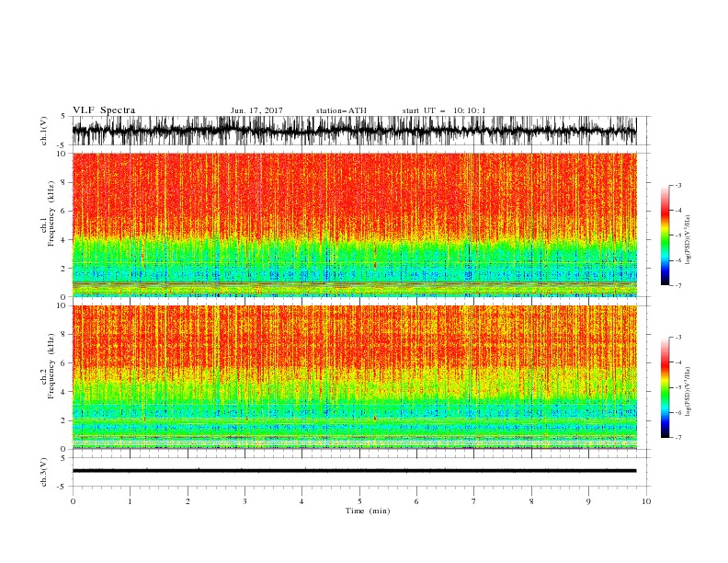Click the date text "Jun. 17, 2017"
728x563 pixels.
(256, 110)
